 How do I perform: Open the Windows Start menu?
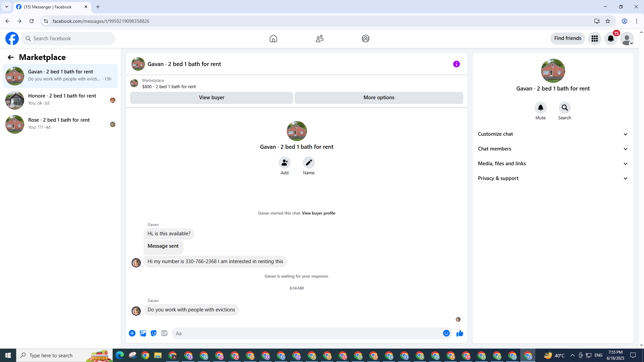[8, 355]
